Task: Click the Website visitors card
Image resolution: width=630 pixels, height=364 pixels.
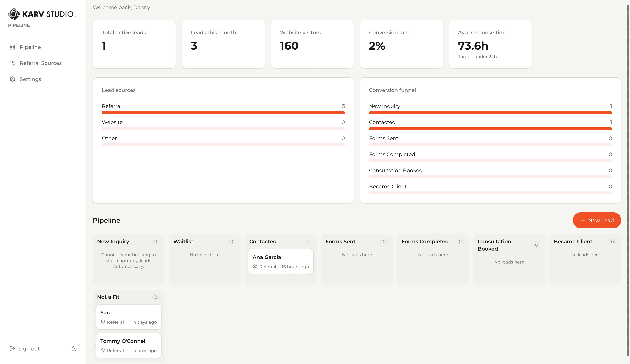Action: pyautogui.click(x=312, y=44)
